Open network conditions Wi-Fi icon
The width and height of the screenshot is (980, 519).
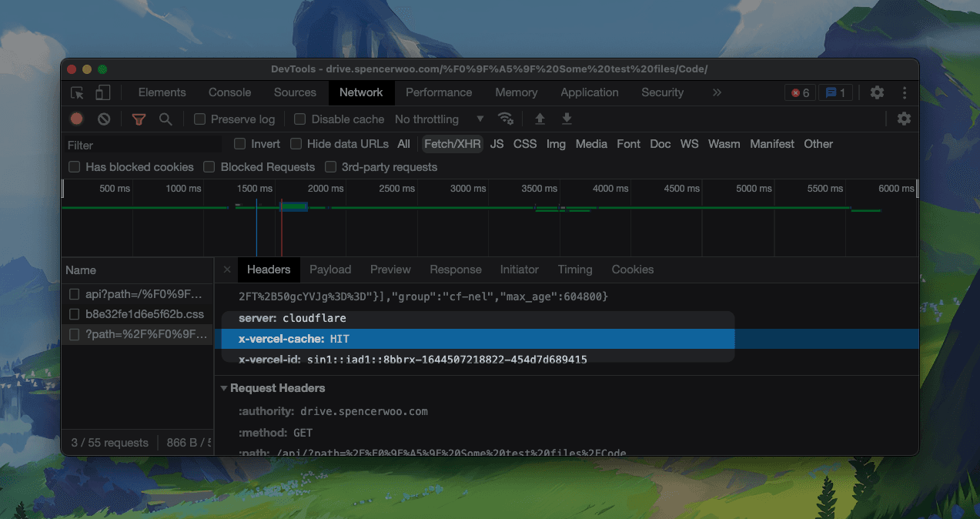(506, 119)
